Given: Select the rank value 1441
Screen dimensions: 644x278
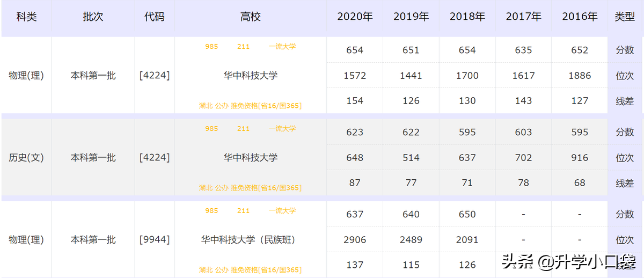Looking at the screenshot, I should coord(411,76).
